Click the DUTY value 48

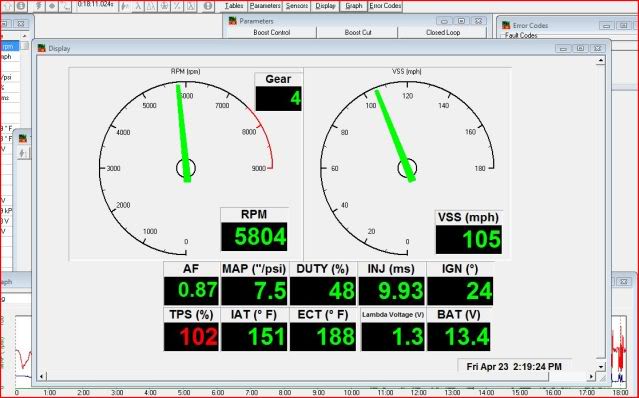click(x=323, y=291)
